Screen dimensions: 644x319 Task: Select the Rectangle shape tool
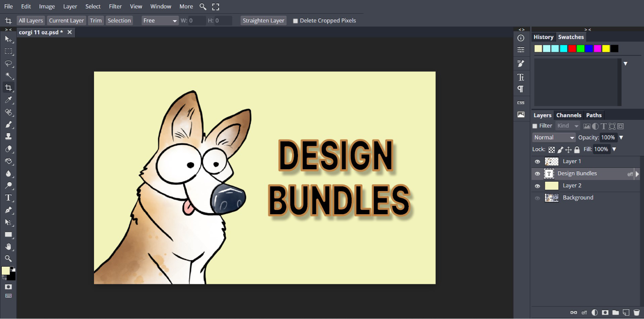[8, 234]
